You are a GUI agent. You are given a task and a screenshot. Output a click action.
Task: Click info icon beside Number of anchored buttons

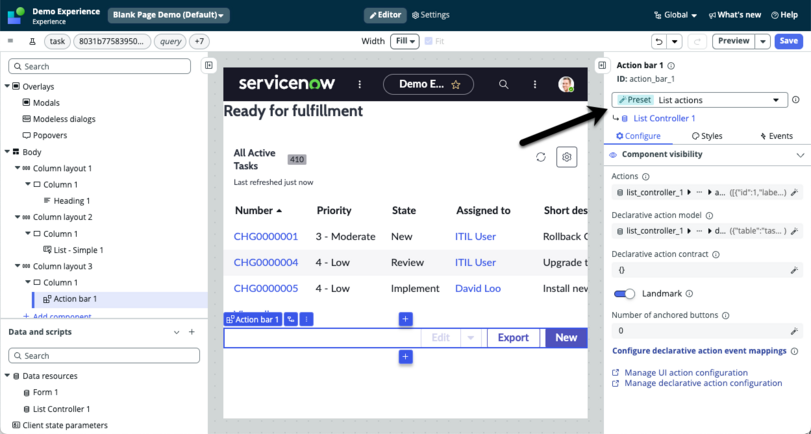point(726,315)
